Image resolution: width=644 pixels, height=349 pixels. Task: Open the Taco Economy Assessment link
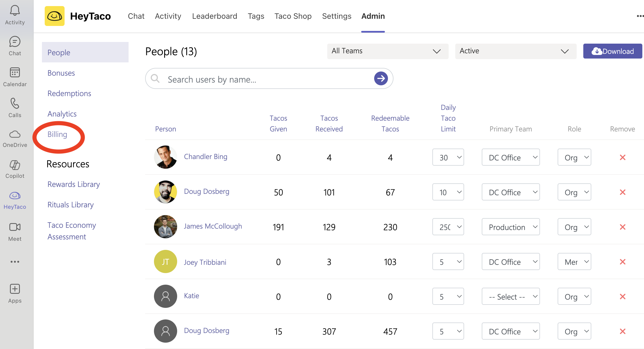(72, 231)
